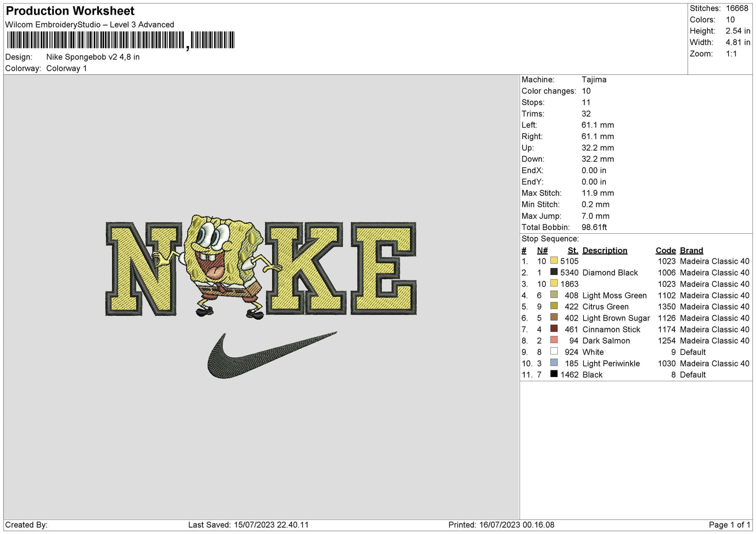Click the Width value 4.81 in
Image resolution: width=756 pixels, height=534 pixels.
point(738,42)
